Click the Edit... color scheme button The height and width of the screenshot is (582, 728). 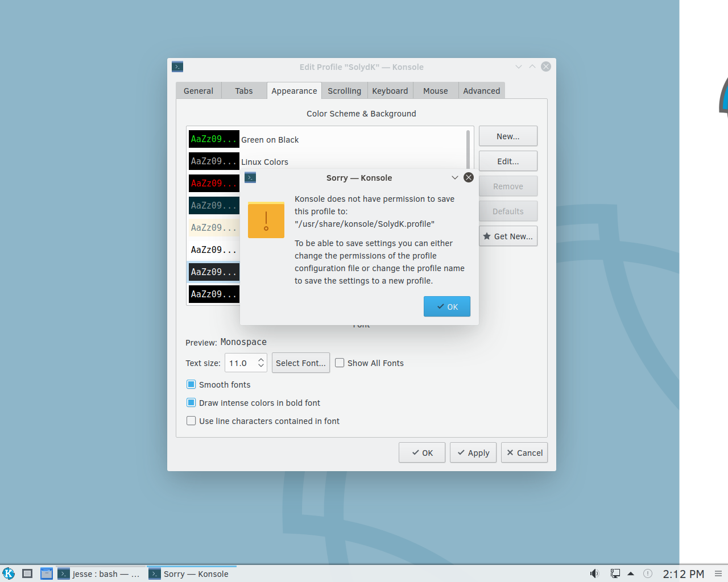(x=508, y=161)
